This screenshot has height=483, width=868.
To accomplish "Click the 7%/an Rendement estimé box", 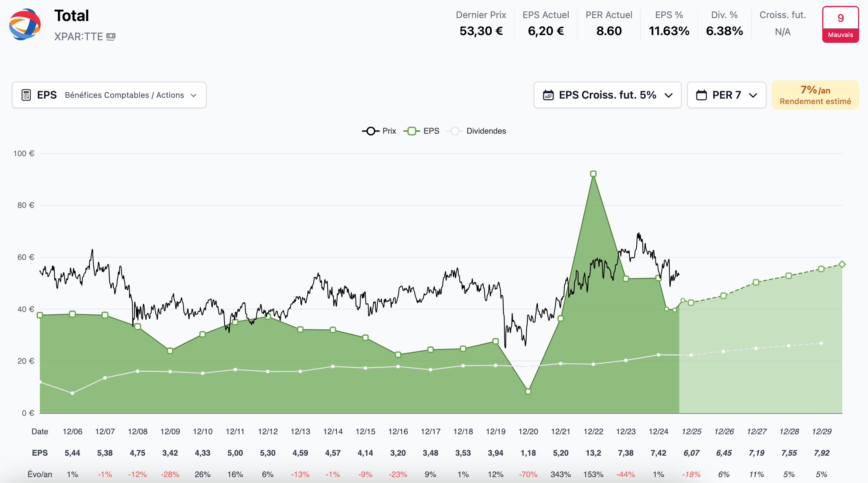I will tap(815, 95).
